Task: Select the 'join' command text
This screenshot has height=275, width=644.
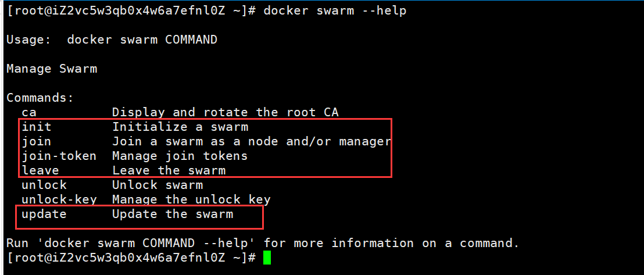Action: click(37, 141)
